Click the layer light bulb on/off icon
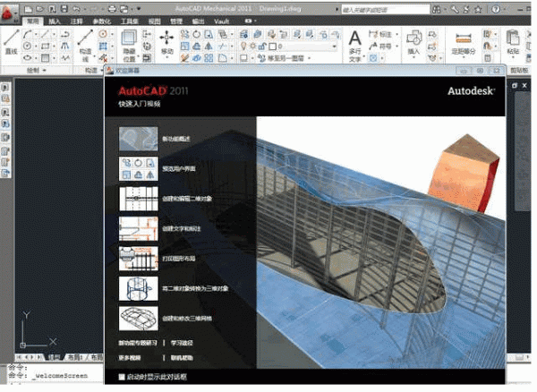The image size is (537, 392). point(243,46)
